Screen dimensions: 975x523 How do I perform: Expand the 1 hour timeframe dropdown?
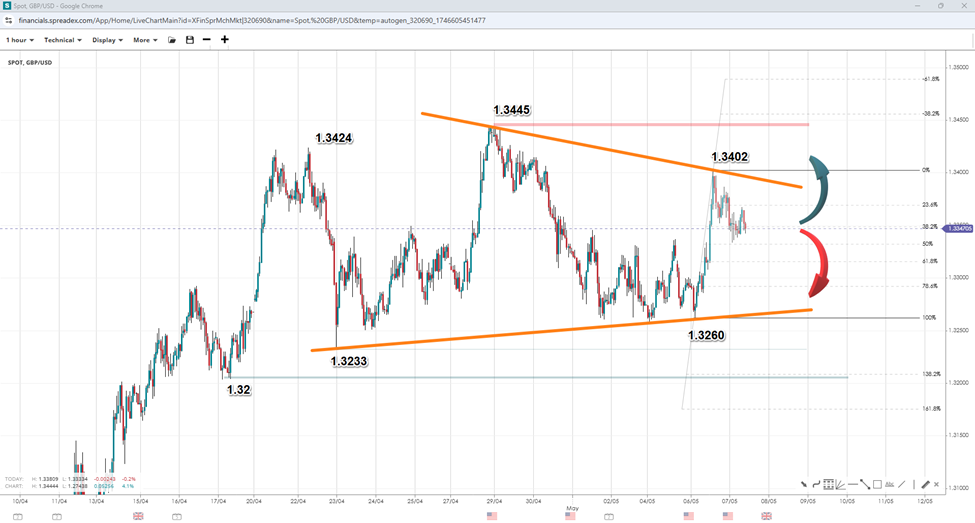(x=20, y=40)
